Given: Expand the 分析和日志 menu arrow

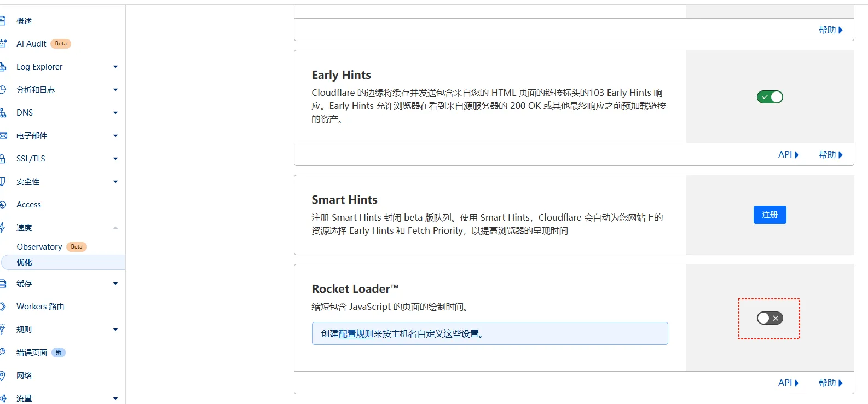Looking at the screenshot, I should point(115,90).
